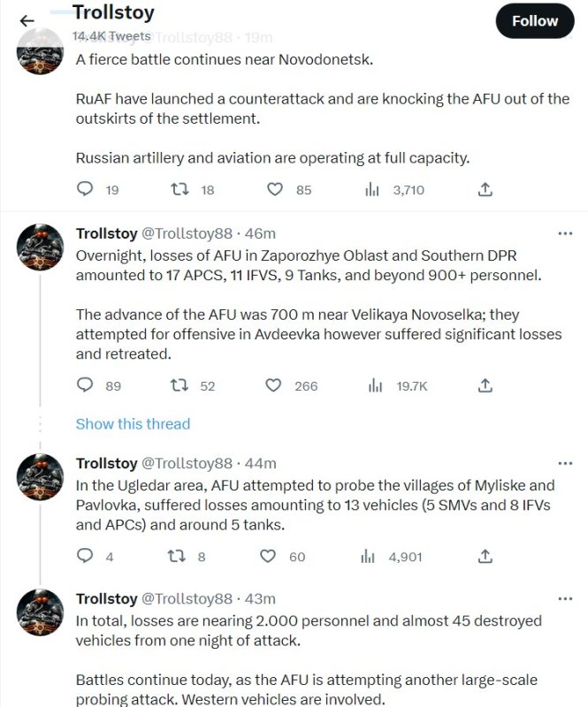The height and width of the screenshot is (707, 588).
Task: Open more options on Zaporozhye losses tweet
Action: [565, 233]
